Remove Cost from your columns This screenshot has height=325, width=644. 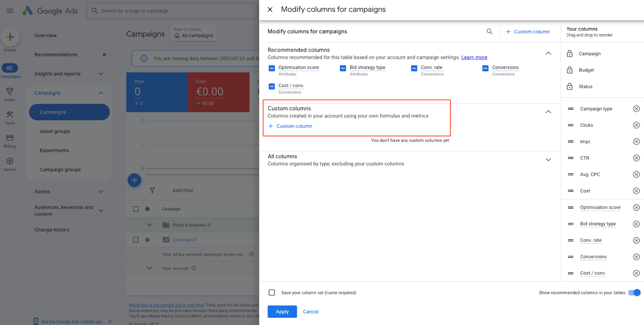[636, 191]
